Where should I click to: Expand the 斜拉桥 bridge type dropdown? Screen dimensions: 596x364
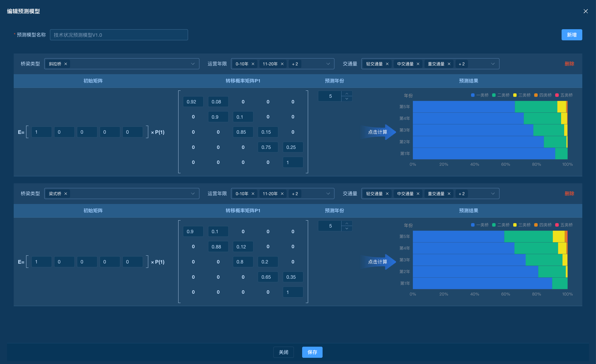coord(193,64)
